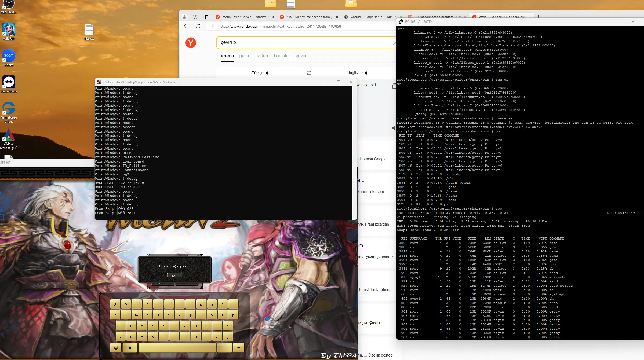The width and height of the screenshot is (644, 360).
Task: Click the console window vertical scrollbar thumb
Action: (355, 97)
